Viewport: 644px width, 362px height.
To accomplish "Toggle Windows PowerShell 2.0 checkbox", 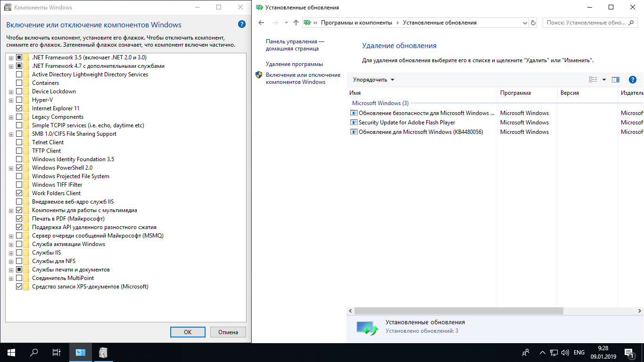I will coord(19,168).
